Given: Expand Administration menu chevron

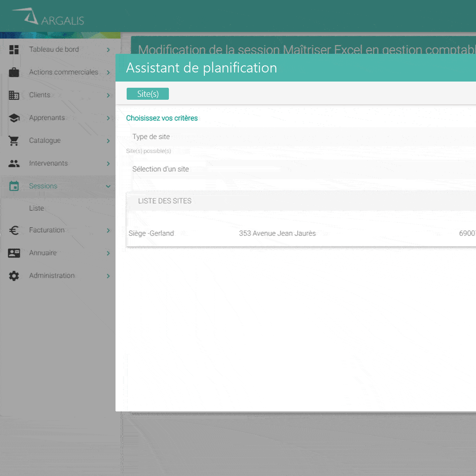Looking at the screenshot, I should tap(108, 276).
